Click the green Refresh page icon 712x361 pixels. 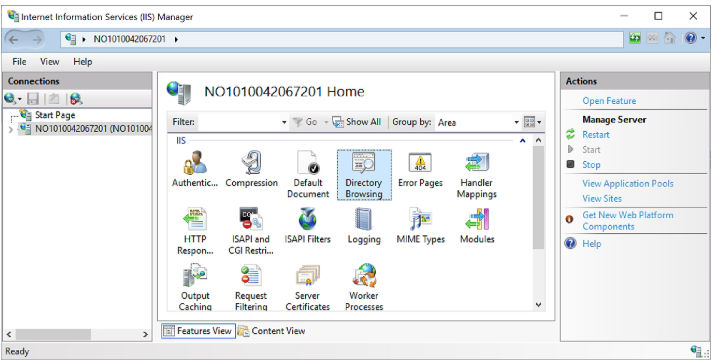(635, 39)
